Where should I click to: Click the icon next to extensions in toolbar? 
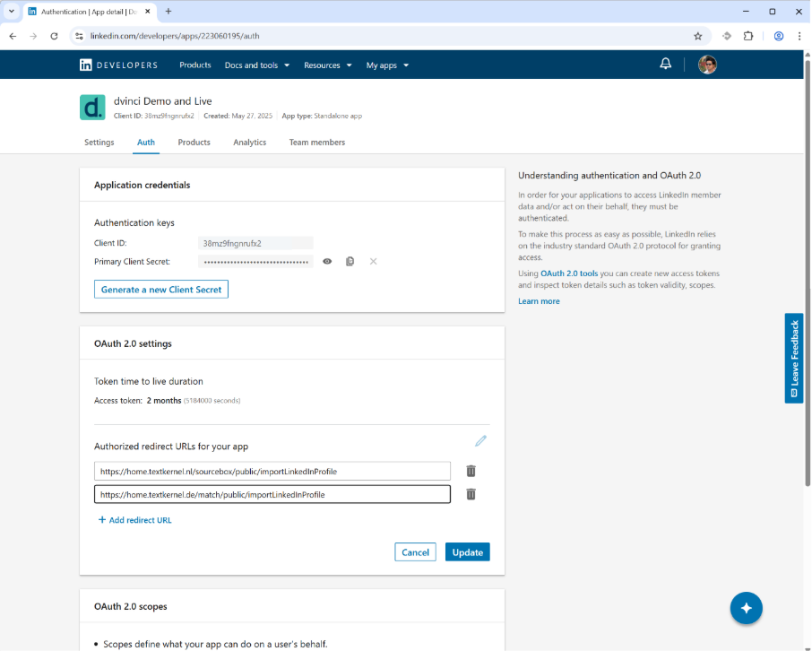tap(727, 36)
